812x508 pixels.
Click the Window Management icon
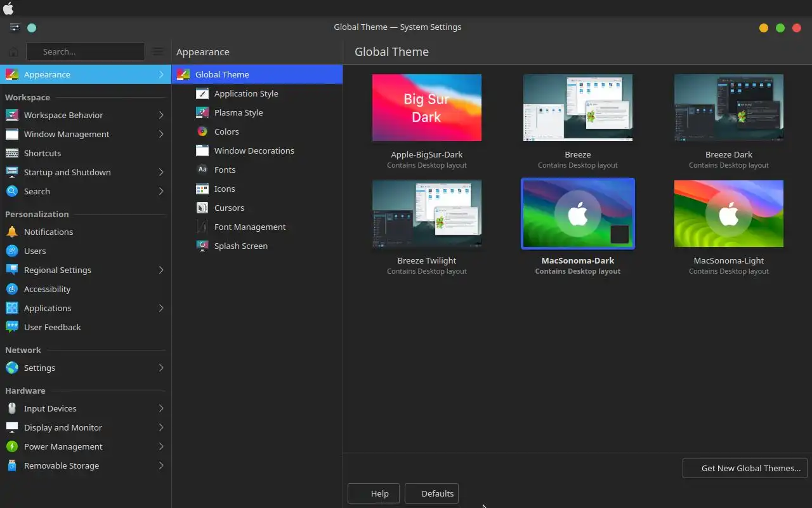(x=11, y=134)
